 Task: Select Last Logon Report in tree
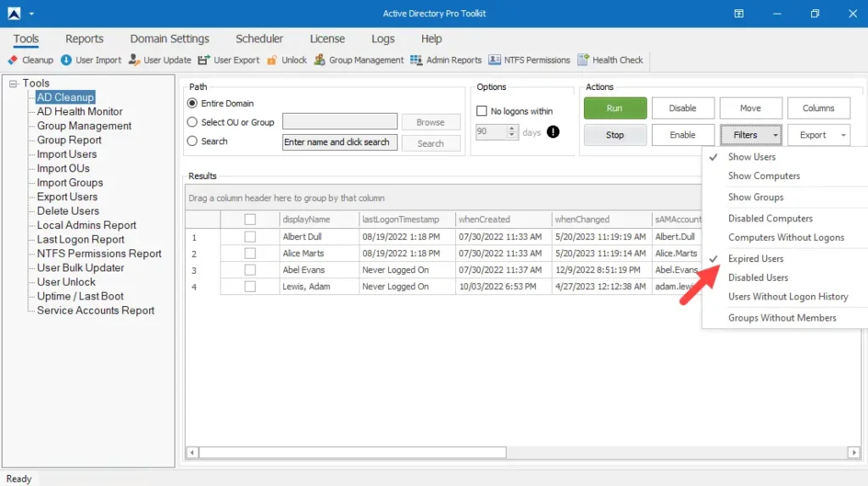pos(81,239)
